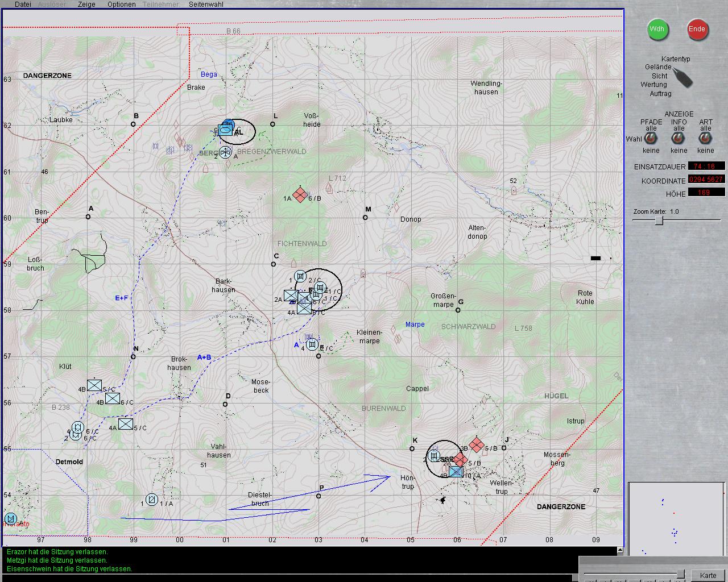Select blue infantry unit 4A 5/C
Image resolution: width=728 pixels, height=582 pixels.
click(x=126, y=424)
